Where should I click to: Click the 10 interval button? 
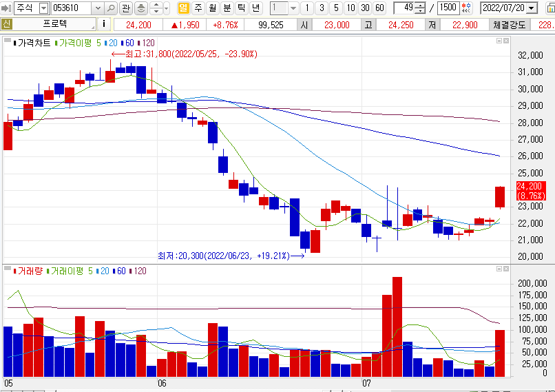click(x=350, y=8)
